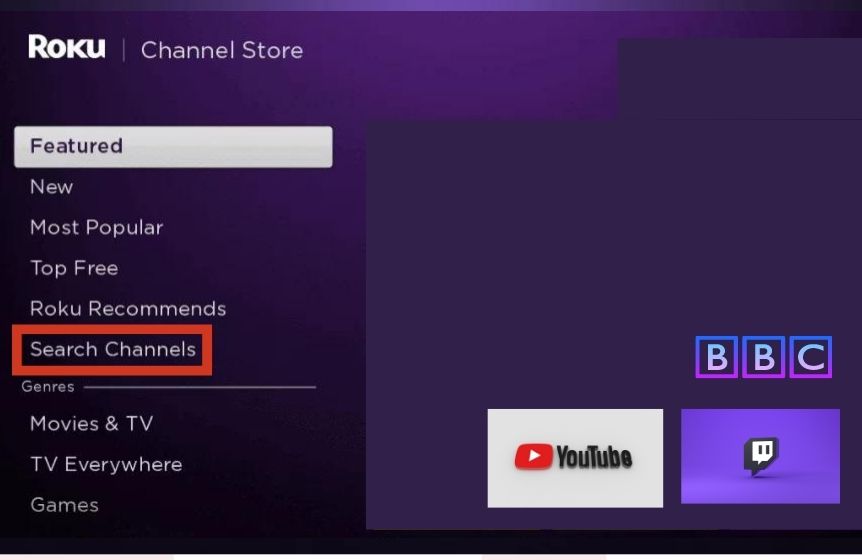
Task: Click the Genres section header
Action: click(48, 387)
